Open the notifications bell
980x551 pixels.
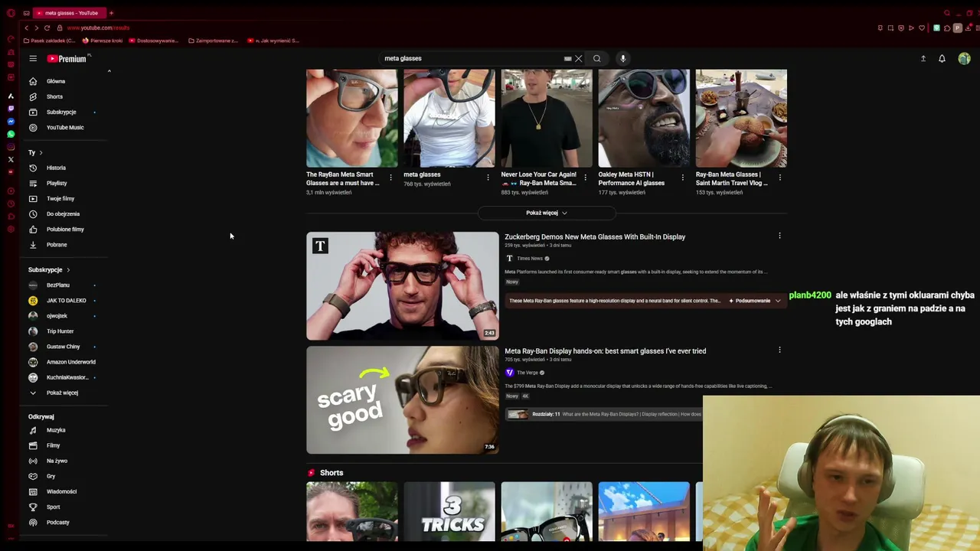pos(942,58)
